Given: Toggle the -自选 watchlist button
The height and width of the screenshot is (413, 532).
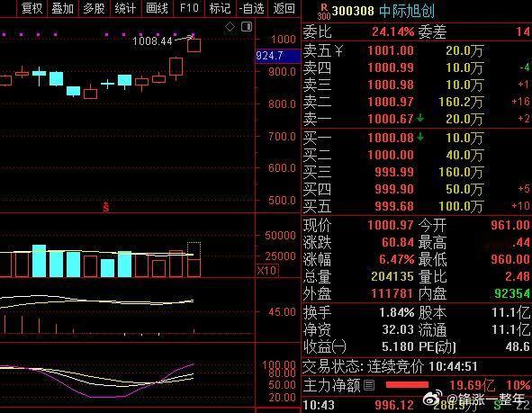Looking at the screenshot, I should (x=252, y=8).
